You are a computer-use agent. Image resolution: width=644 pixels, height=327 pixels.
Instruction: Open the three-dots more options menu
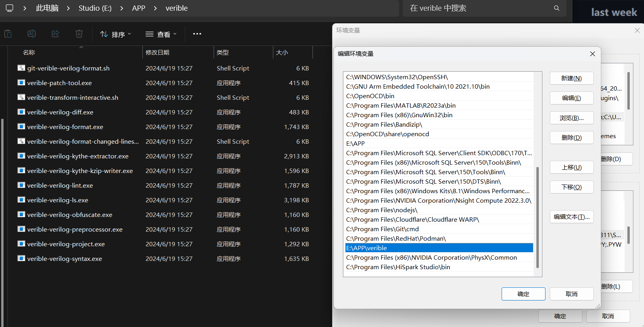coord(197,34)
